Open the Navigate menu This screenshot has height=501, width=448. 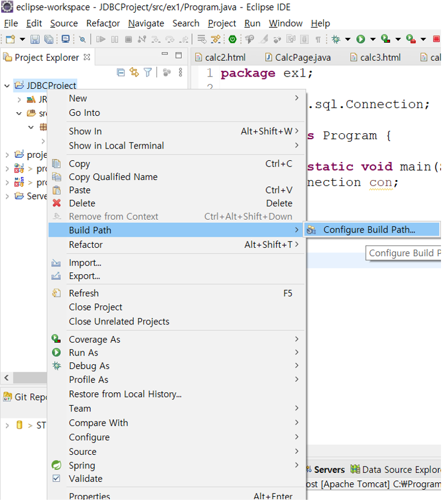(146, 23)
